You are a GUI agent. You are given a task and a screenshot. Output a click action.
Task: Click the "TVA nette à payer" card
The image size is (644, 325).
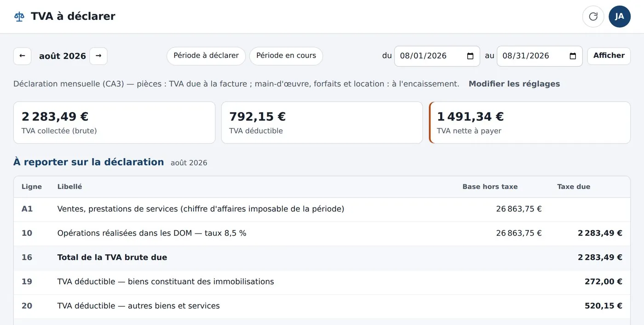point(529,122)
